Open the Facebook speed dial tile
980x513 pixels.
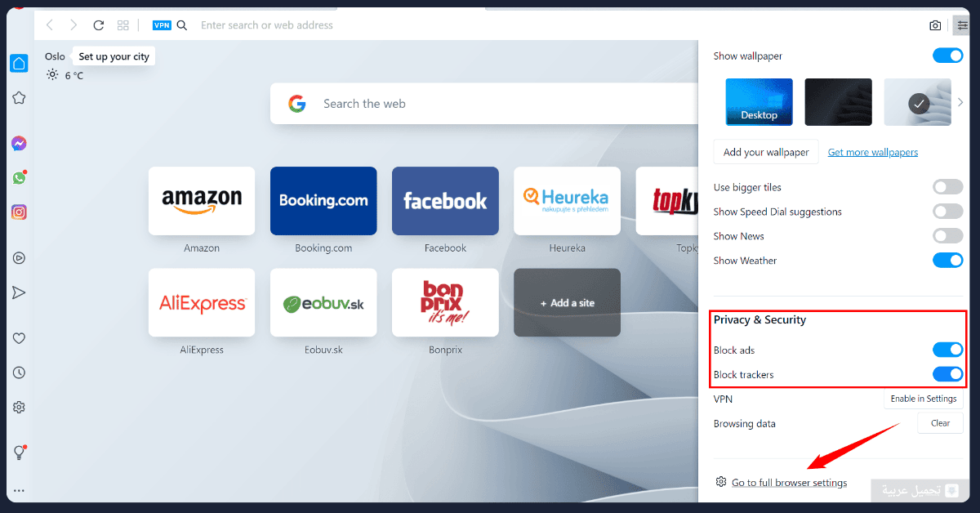[445, 201]
